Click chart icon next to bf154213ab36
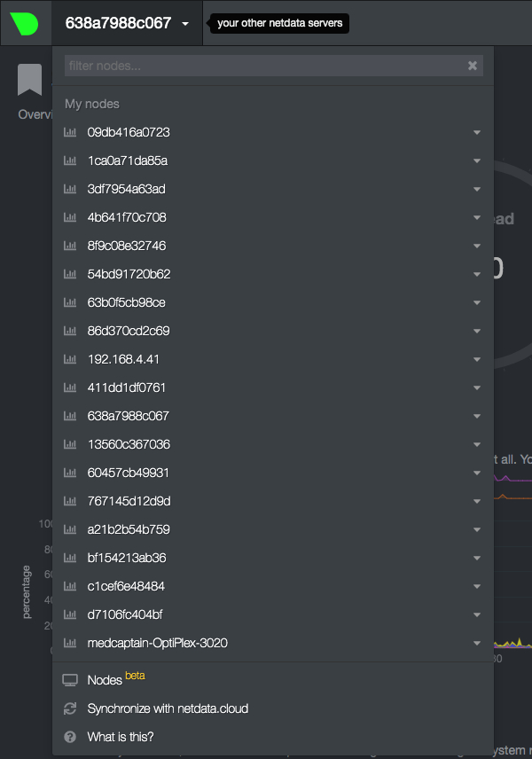 70,558
